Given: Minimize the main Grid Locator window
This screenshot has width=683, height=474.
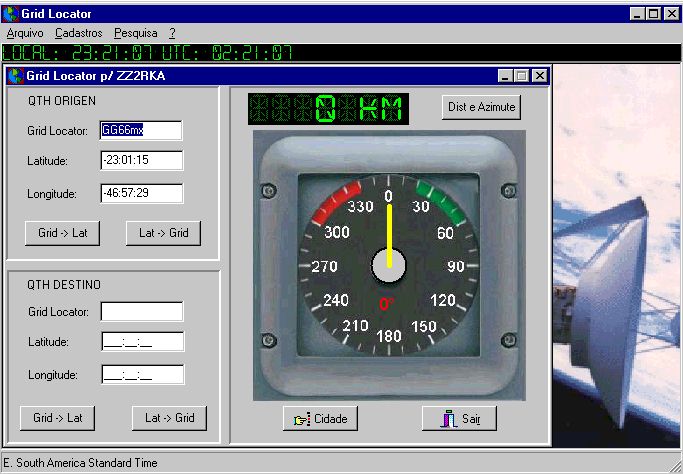Looking at the screenshot, I should (638, 14).
